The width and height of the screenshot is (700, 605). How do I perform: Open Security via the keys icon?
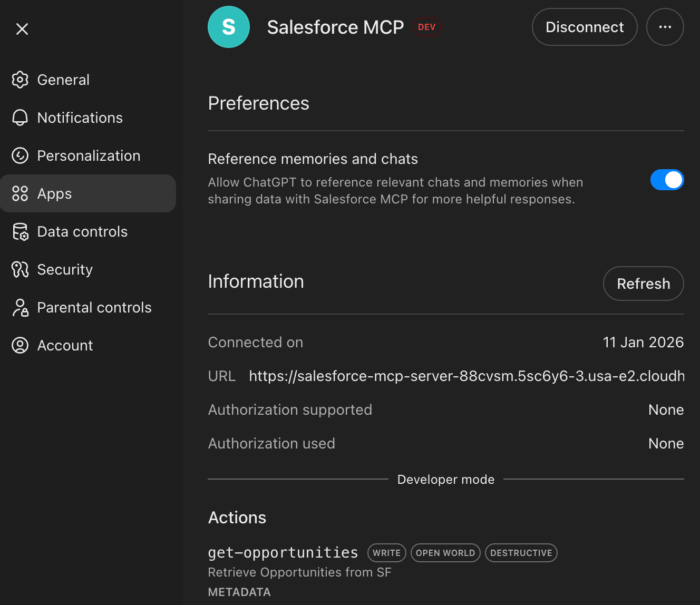[20, 269]
